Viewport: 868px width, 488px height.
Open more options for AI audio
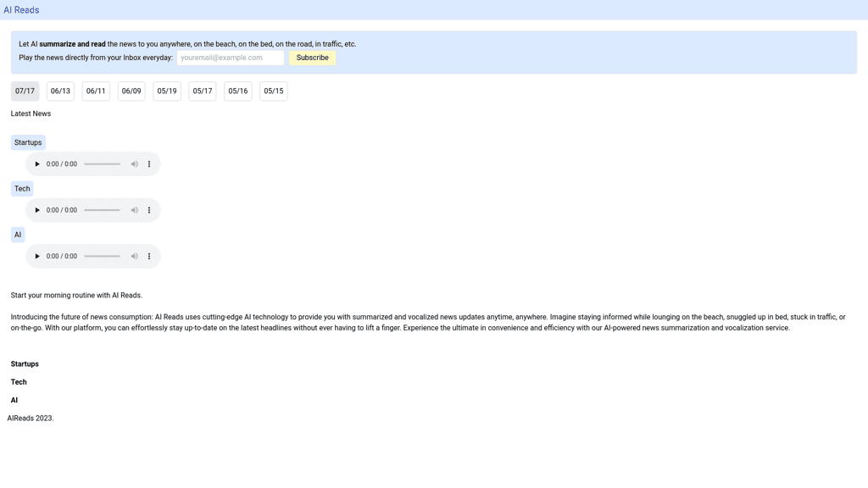pyautogui.click(x=149, y=257)
